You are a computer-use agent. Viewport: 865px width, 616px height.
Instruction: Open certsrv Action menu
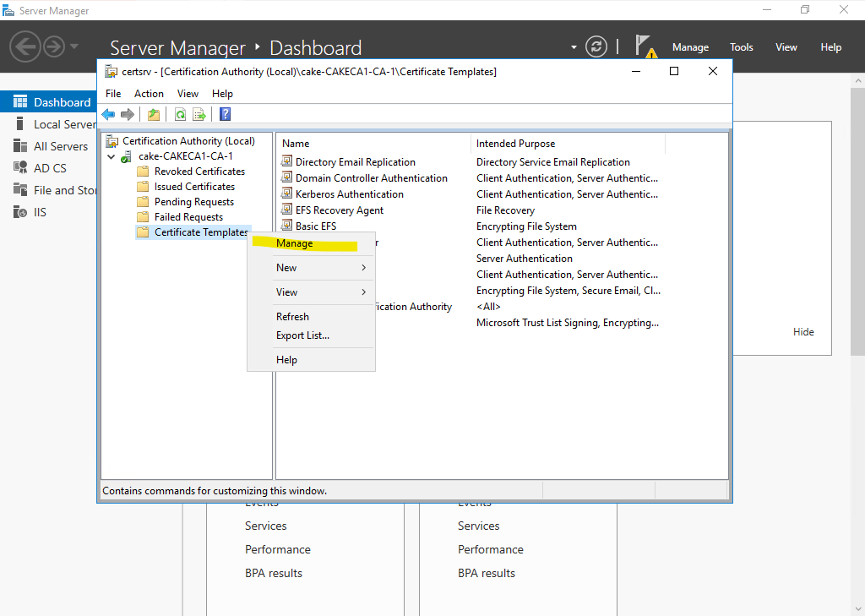click(x=149, y=93)
